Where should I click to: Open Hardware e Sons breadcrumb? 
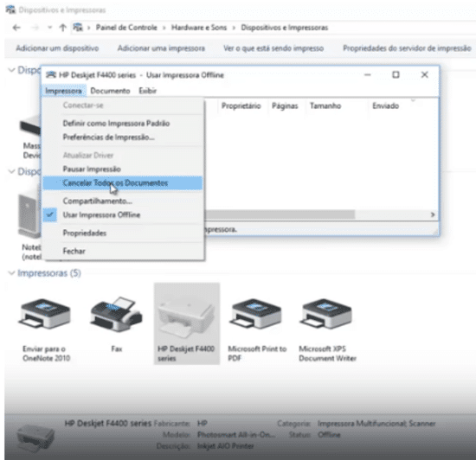coord(199,28)
